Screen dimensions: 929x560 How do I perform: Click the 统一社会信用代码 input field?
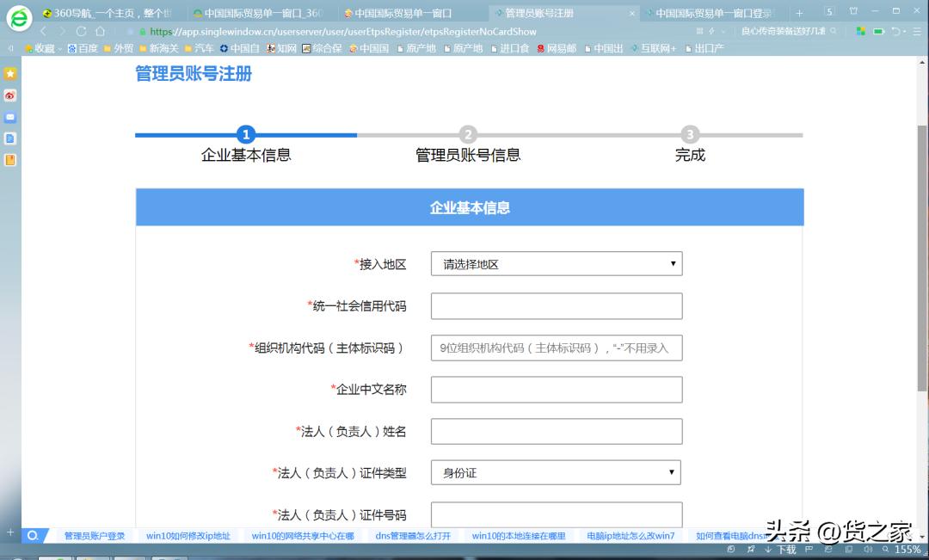pyautogui.click(x=556, y=305)
